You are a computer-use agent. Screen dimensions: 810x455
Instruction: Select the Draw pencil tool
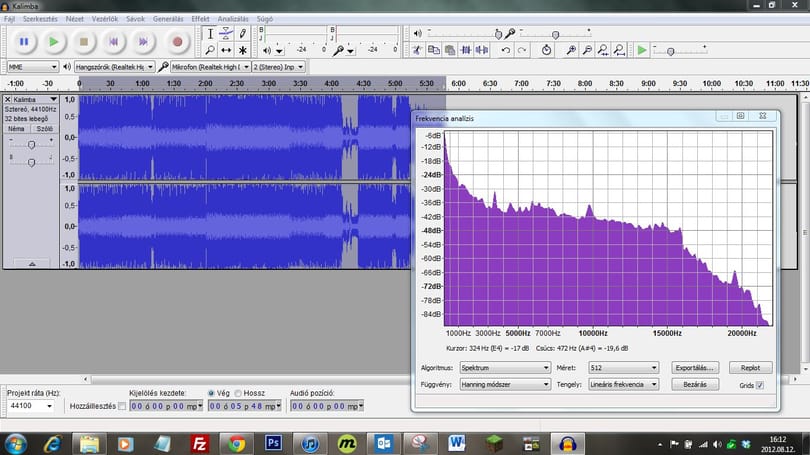pos(242,34)
